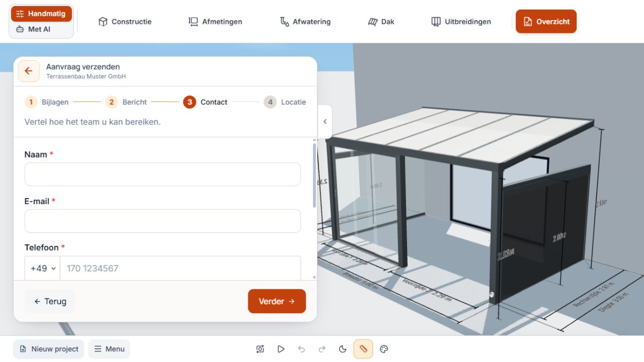Click the redo arrow icon
The width and height of the screenshot is (644, 362).
pyautogui.click(x=322, y=349)
